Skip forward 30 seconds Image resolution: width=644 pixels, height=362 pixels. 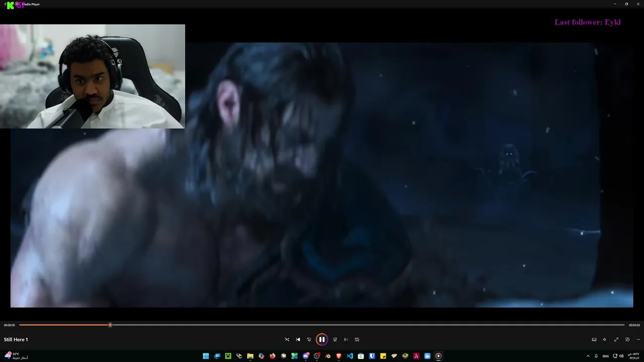coord(335,339)
